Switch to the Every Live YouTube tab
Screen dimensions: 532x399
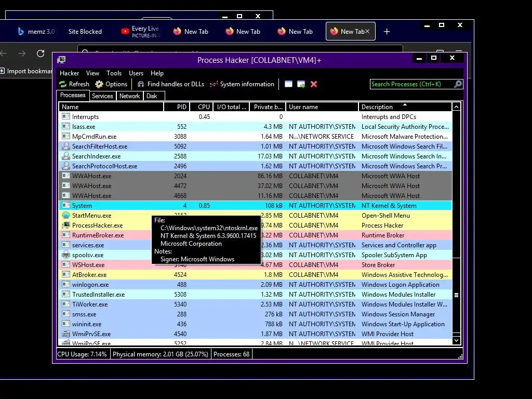coord(140,32)
